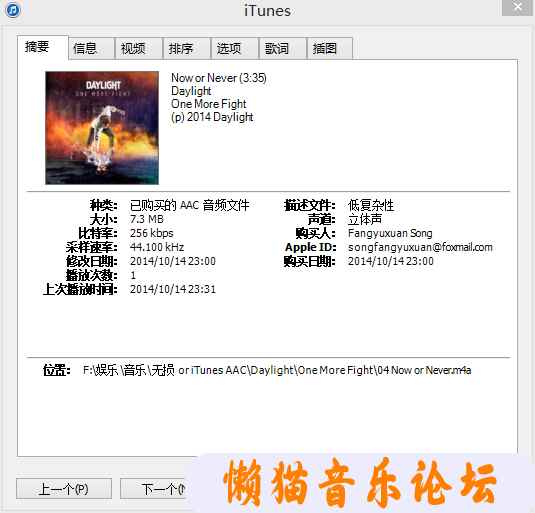Click the 上一个(P) previous button
The height and width of the screenshot is (513, 535).
tap(64, 488)
